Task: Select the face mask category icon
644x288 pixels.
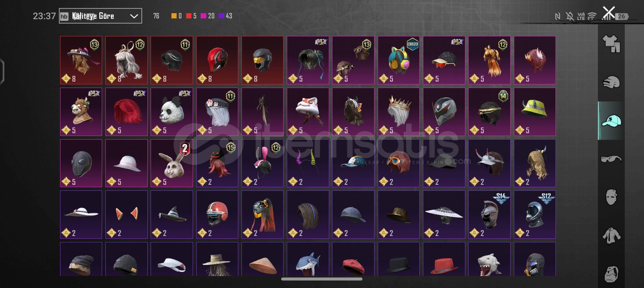Action: [611, 197]
